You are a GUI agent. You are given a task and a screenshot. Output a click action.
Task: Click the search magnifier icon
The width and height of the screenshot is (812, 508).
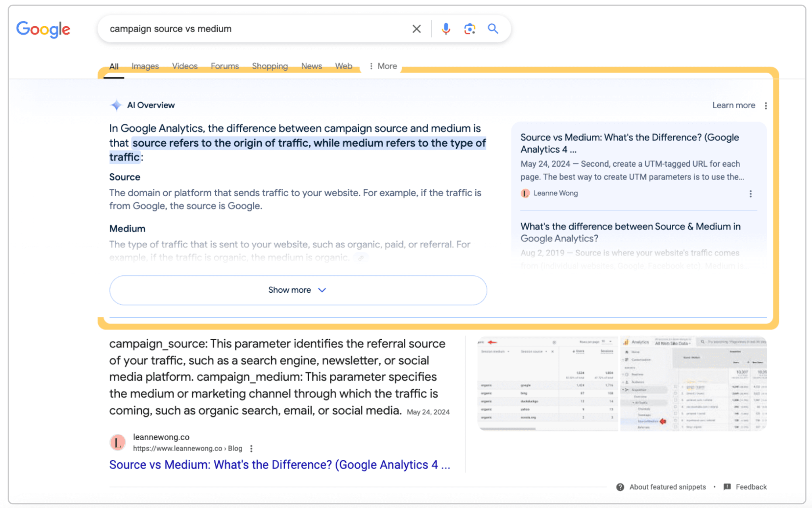click(x=493, y=28)
